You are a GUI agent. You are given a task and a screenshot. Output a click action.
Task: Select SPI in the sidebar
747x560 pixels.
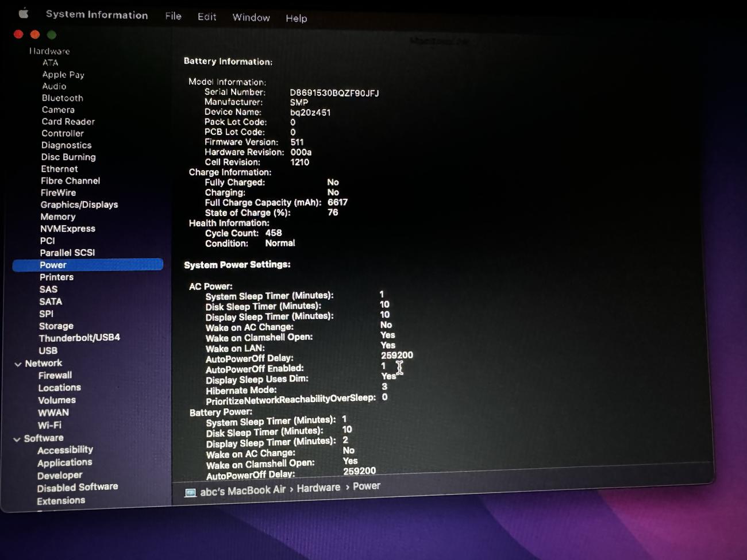(x=46, y=314)
